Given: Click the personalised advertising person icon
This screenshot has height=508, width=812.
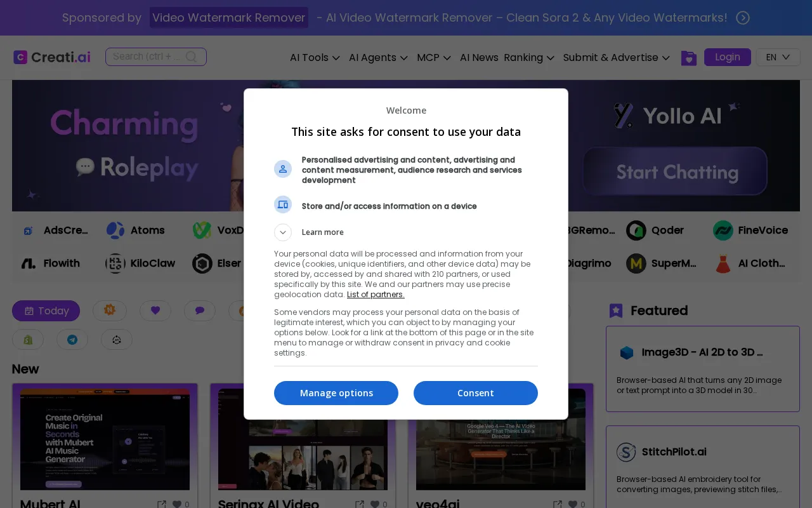Looking at the screenshot, I should click(283, 169).
